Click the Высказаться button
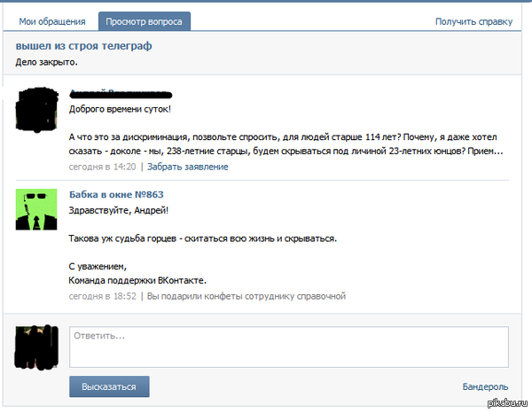Viewport: 532px width, 413px height. (109, 386)
